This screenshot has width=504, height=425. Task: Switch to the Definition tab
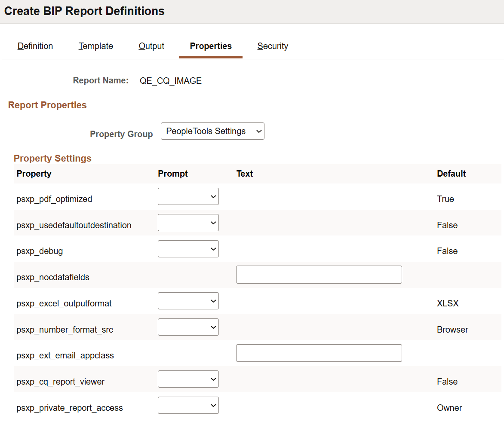pyautogui.click(x=35, y=46)
